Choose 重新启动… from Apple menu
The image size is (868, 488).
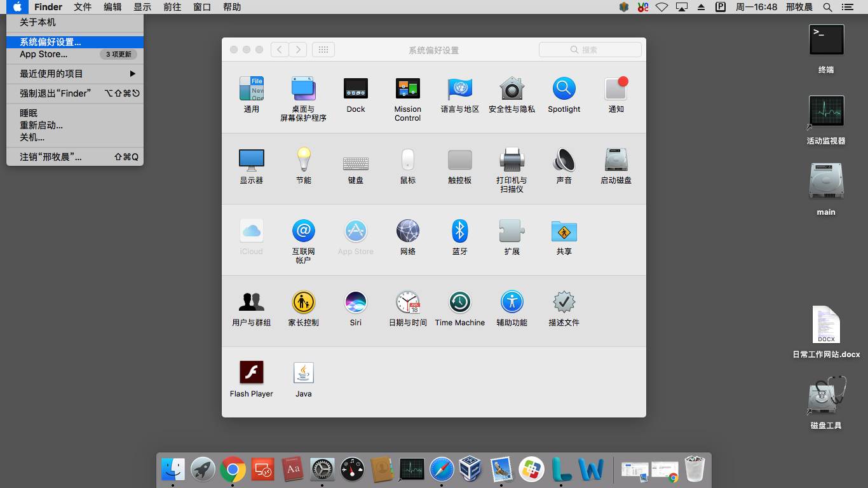click(x=75, y=125)
